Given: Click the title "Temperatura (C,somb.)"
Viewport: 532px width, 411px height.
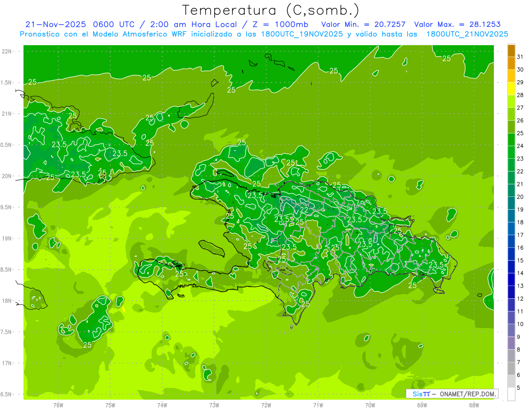Looking at the screenshot, I should click(x=271, y=10).
